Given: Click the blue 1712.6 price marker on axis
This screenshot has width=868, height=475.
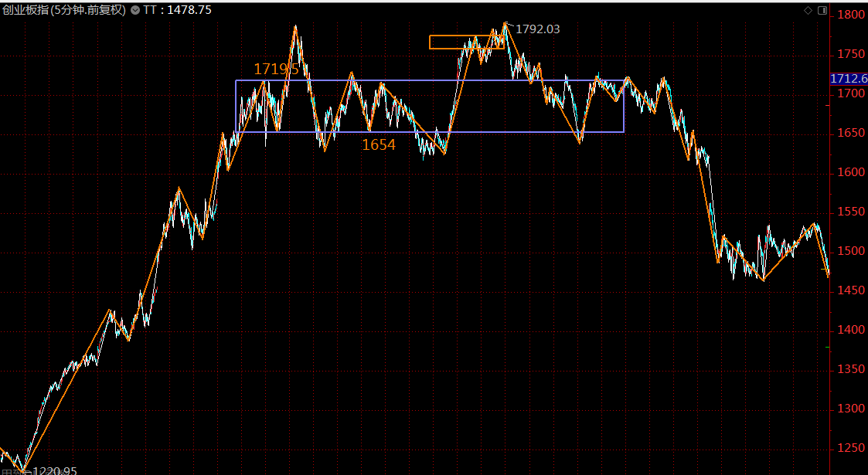Looking at the screenshot, I should point(849,79).
